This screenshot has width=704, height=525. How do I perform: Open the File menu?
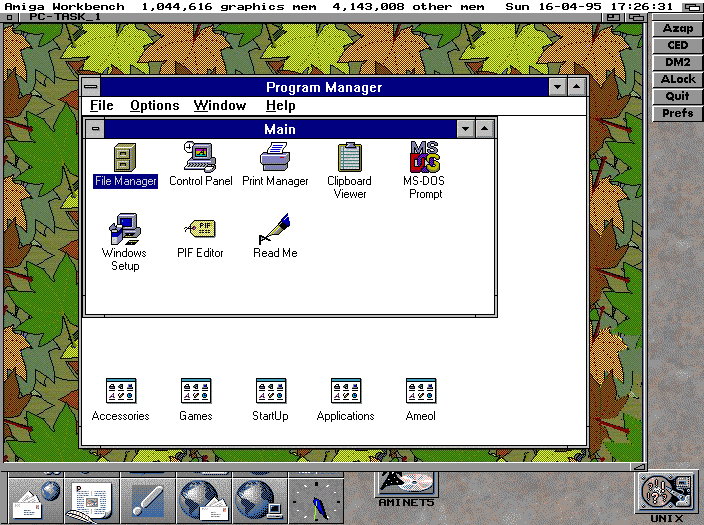pos(101,106)
